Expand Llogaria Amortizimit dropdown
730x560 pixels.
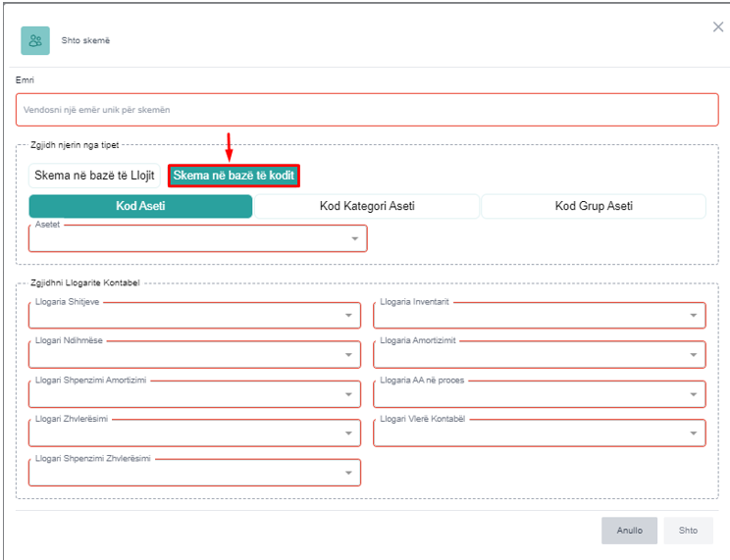point(539,354)
